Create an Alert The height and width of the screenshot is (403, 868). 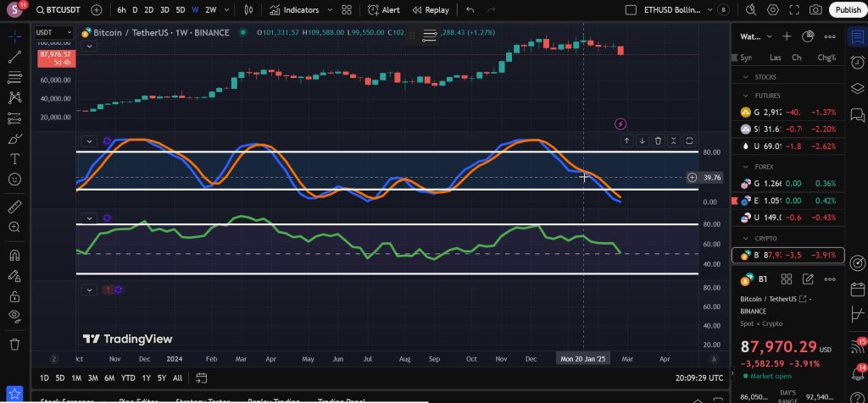click(x=384, y=10)
